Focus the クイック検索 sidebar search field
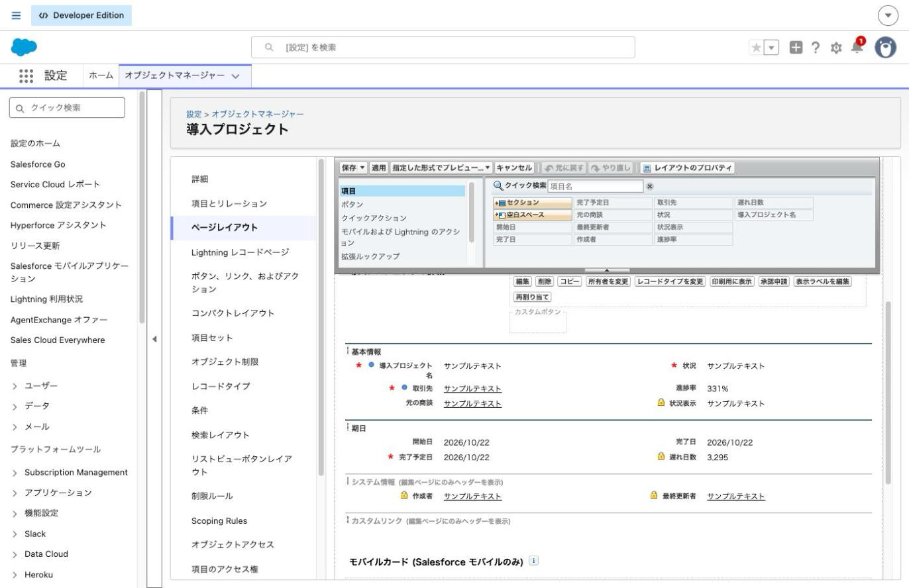Image resolution: width=909 pixels, height=588 pixels. pos(67,108)
